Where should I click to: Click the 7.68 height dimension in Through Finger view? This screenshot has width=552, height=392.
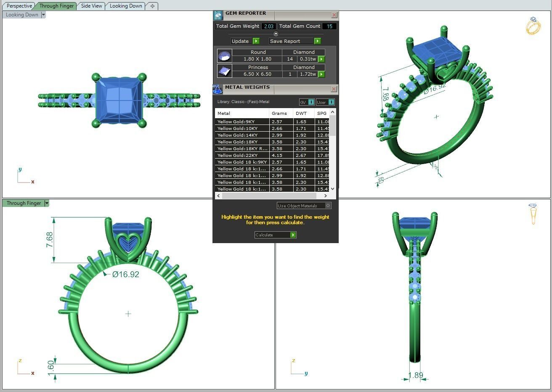click(50, 239)
